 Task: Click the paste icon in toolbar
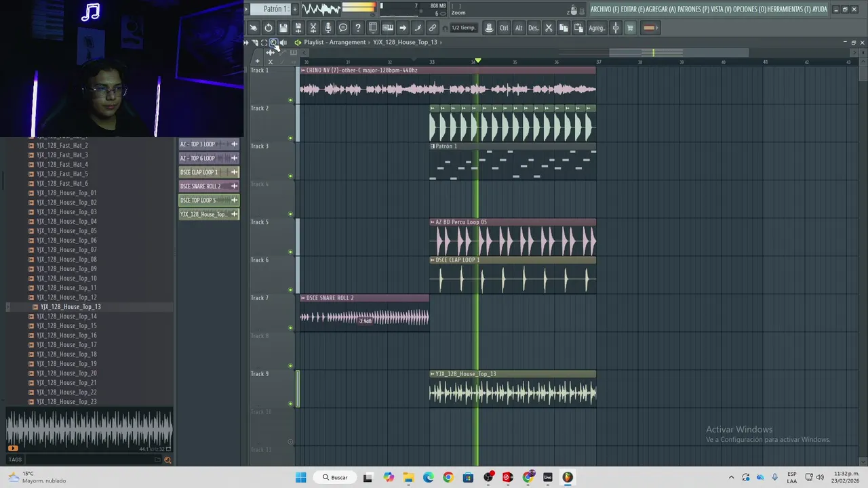click(x=578, y=28)
